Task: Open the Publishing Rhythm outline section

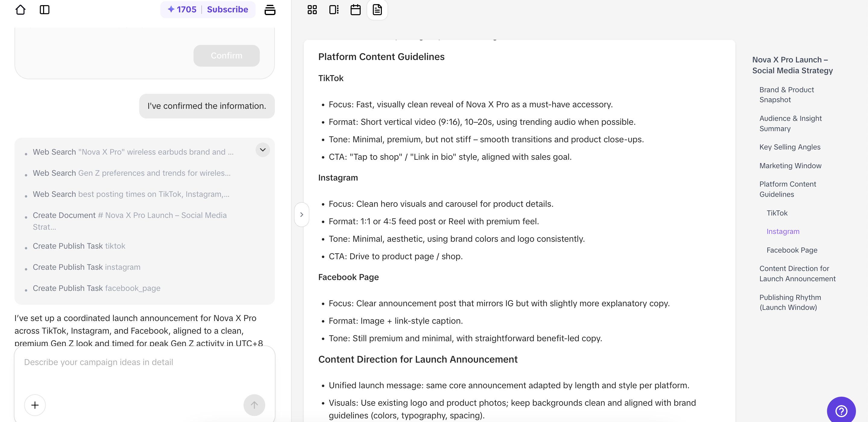Action: [x=791, y=302]
